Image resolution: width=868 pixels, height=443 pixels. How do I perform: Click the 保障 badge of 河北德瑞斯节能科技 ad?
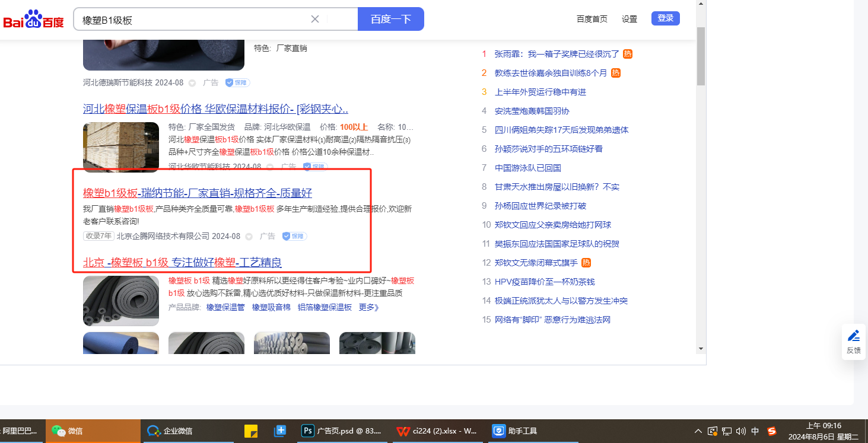(x=237, y=83)
